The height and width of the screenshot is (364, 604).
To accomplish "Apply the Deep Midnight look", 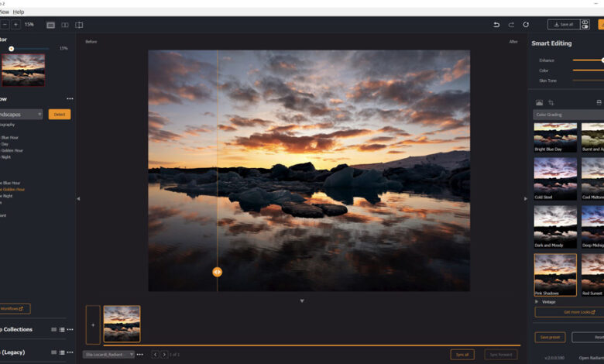I will [593, 226].
